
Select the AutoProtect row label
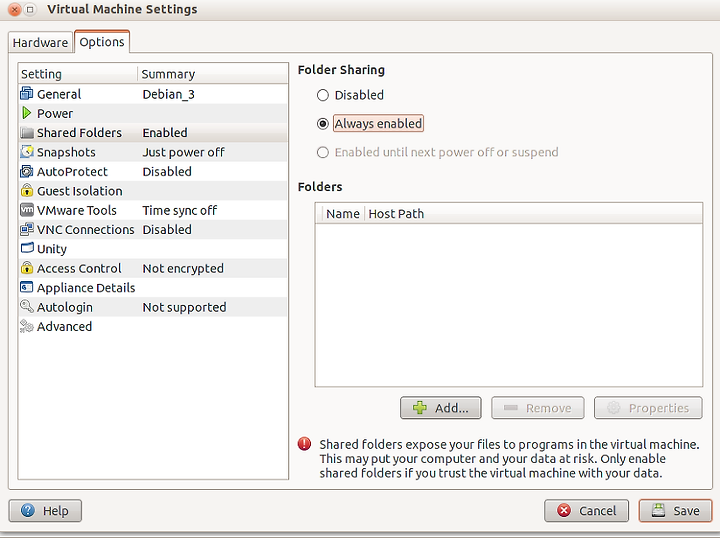pos(72,171)
